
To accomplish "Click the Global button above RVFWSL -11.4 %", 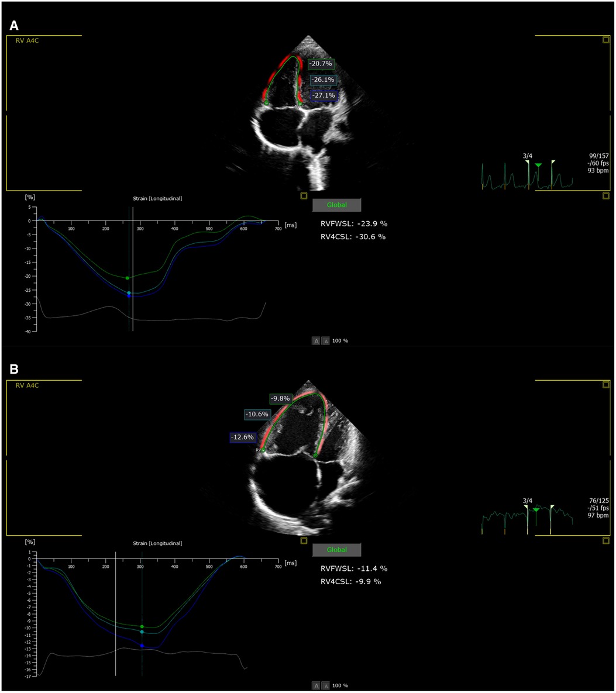I will coord(336,550).
